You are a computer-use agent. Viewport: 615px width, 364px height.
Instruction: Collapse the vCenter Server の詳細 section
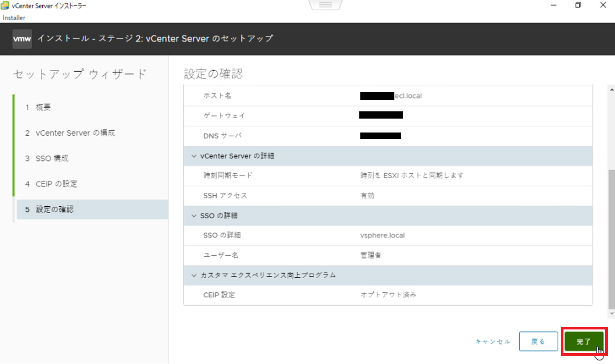click(x=194, y=156)
